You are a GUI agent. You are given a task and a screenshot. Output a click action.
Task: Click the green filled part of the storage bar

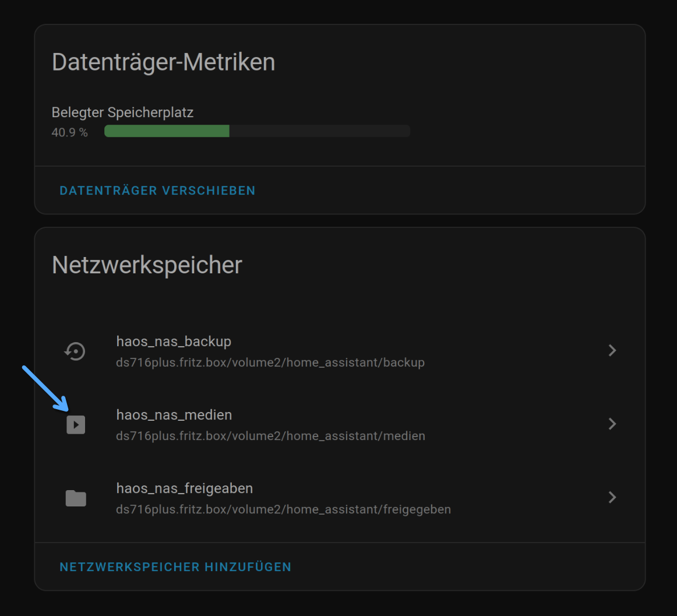(167, 131)
